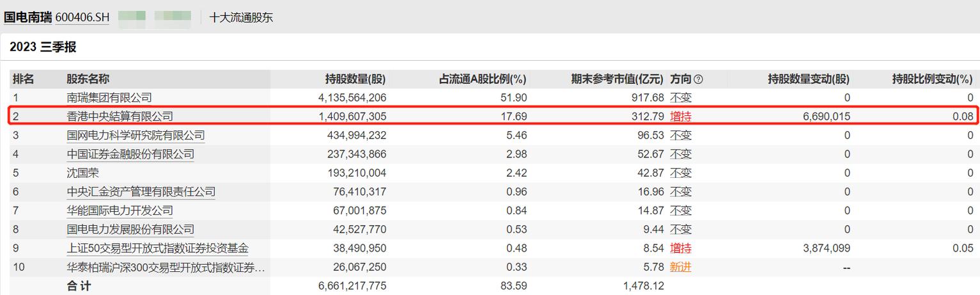This screenshot has width=980, height=295.
Task: Select market value cell 917.68
Action: pos(649,98)
